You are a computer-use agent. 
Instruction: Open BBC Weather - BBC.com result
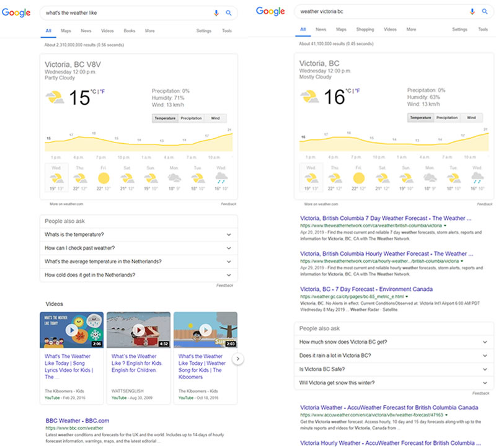[x=77, y=421]
